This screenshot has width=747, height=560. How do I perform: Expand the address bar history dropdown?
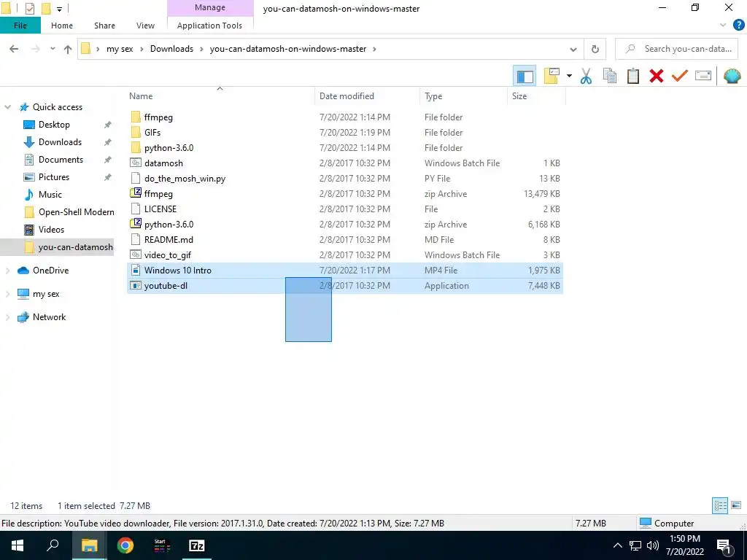[x=573, y=49]
